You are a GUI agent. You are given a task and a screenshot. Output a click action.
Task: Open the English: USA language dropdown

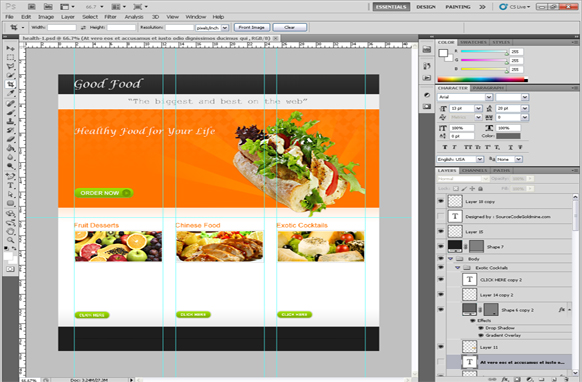[480, 159]
